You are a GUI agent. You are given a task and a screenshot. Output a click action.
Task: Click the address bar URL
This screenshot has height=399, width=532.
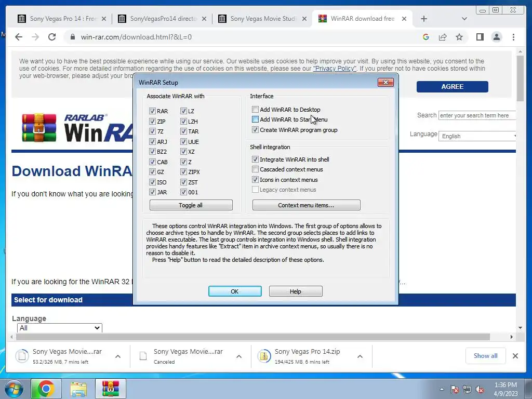click(136, 37)
